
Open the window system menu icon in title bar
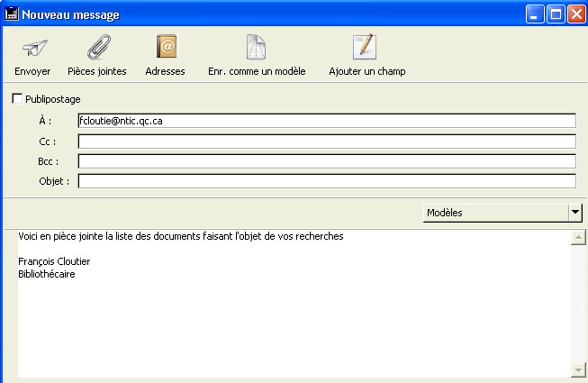(12, 14)
